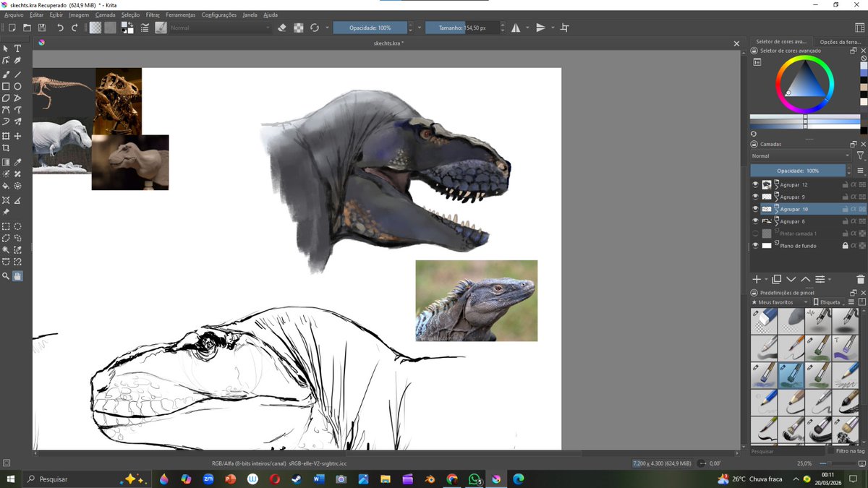This screenshot has width=868, height=488.
Task: Activate the Rectangle tool
Action: click(6, 85)
